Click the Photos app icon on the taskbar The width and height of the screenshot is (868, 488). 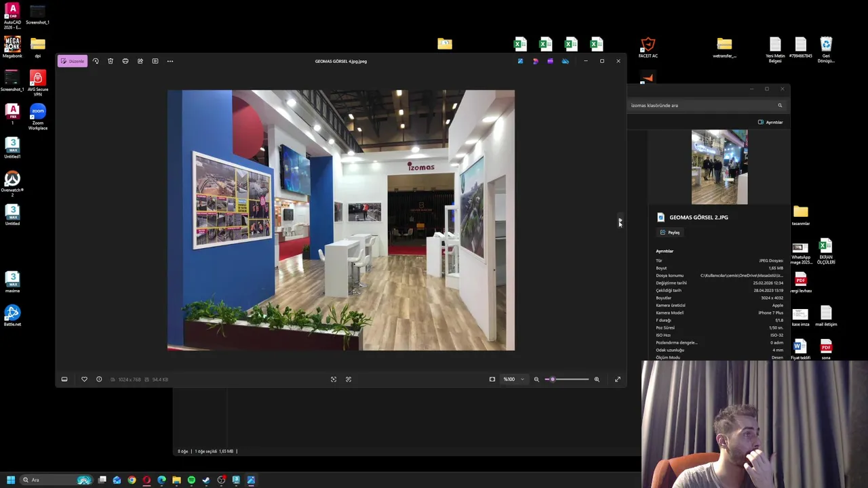tap(251, 480)
